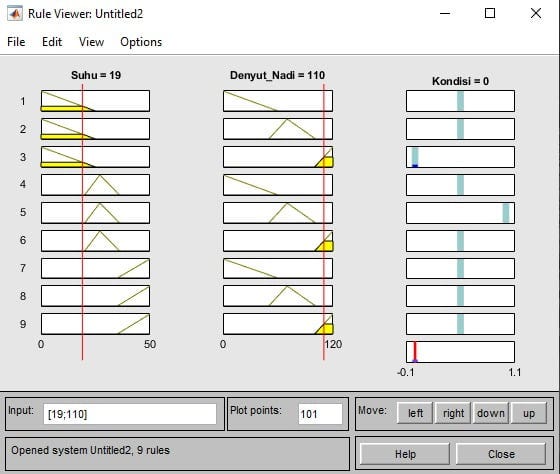Open the Edit menu
The height and width of the screenshot is (474, 560).
click(x=52, y=42)
